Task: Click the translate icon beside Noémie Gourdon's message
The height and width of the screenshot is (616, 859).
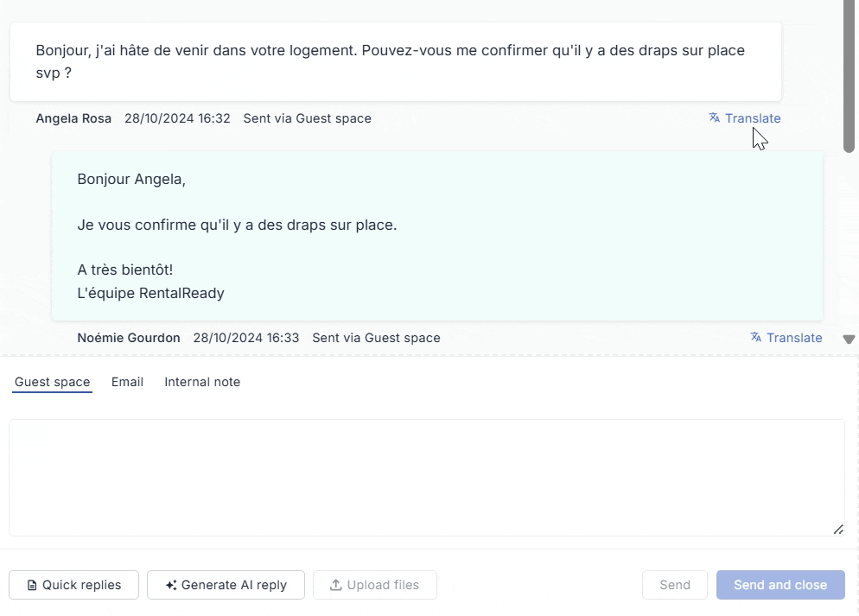Action: [756, 337]
